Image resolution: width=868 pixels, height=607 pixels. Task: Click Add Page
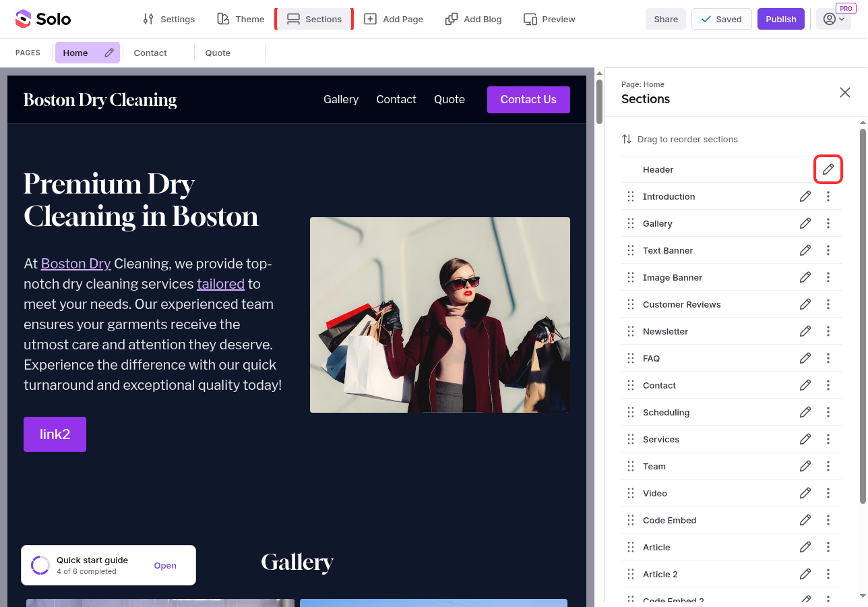pos(394,19)
